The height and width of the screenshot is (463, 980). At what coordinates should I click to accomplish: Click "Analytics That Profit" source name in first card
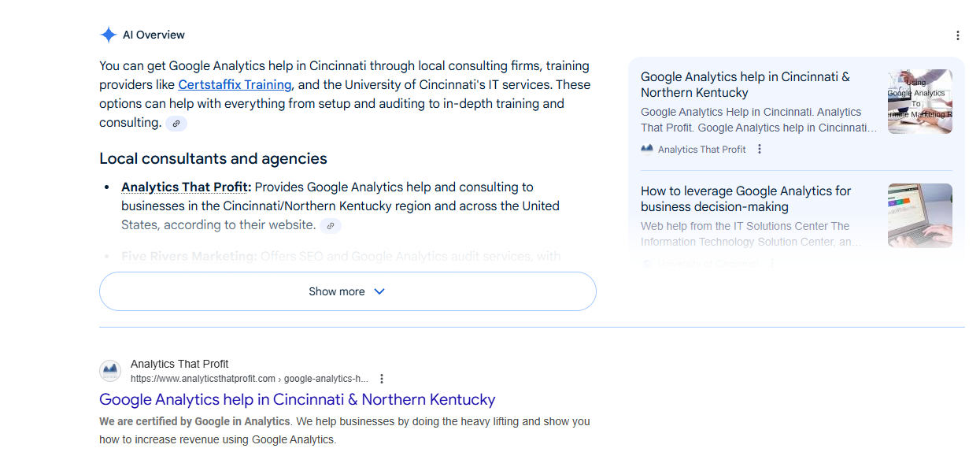point(701,150)
